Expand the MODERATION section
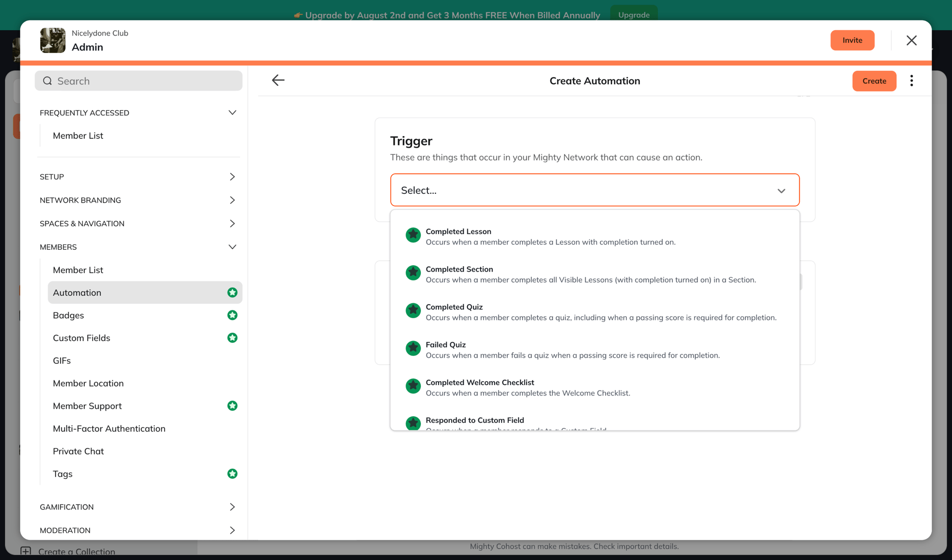This screenshot has width=952, height=560. coord(233,530)
